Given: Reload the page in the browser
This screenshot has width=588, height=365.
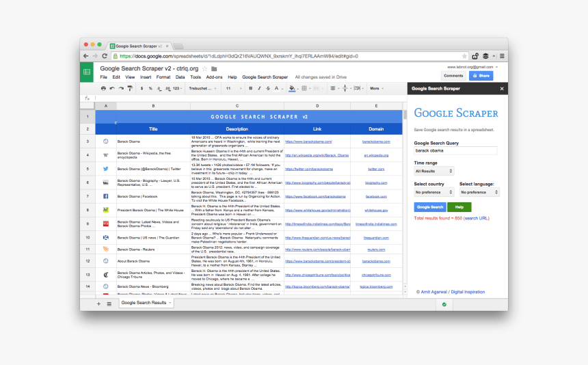Looking at the screenshot, I should (x=105, y=56).
